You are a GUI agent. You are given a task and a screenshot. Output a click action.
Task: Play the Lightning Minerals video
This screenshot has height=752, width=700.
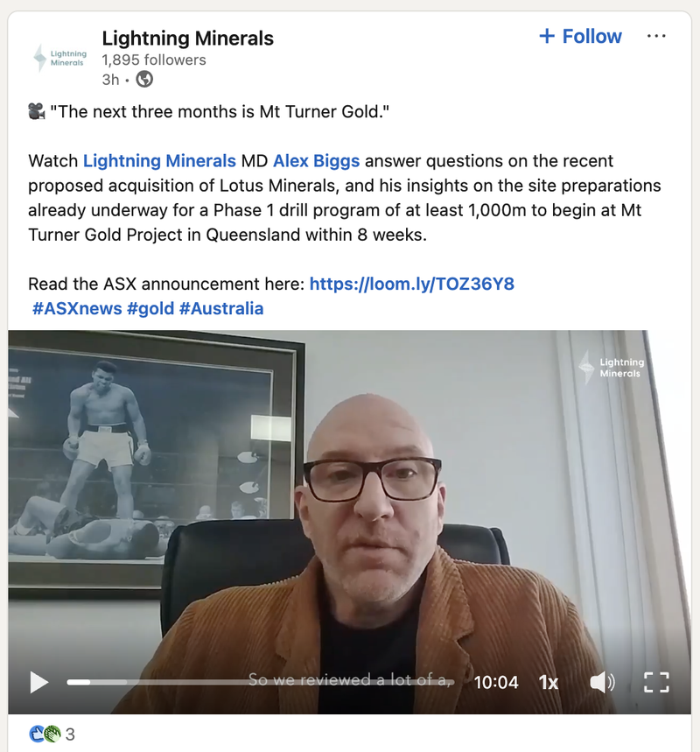pos(38,682)
